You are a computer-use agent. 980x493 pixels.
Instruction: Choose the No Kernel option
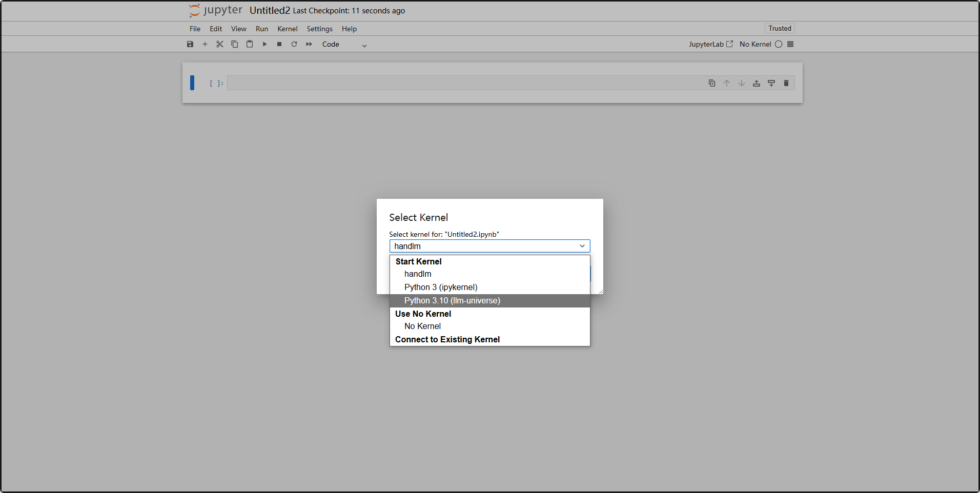point(489,326)
